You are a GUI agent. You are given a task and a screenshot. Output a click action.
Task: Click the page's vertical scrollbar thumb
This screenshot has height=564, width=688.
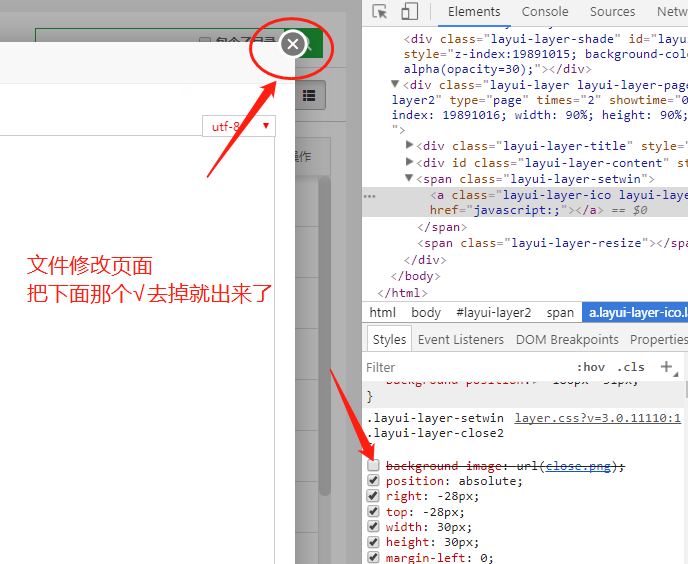point(325,336)
